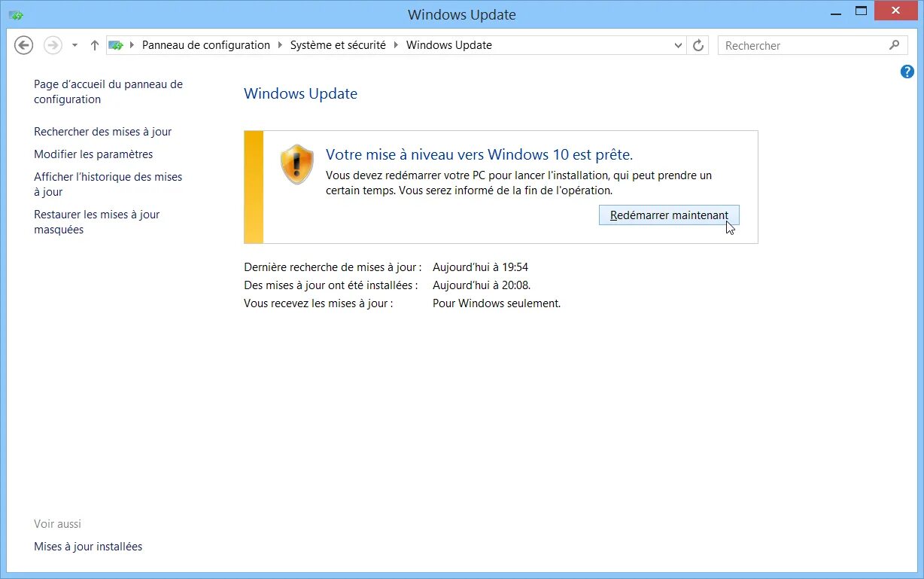
Task: Click Redémarrer maintenant button
Action: [x=670, y=215]
